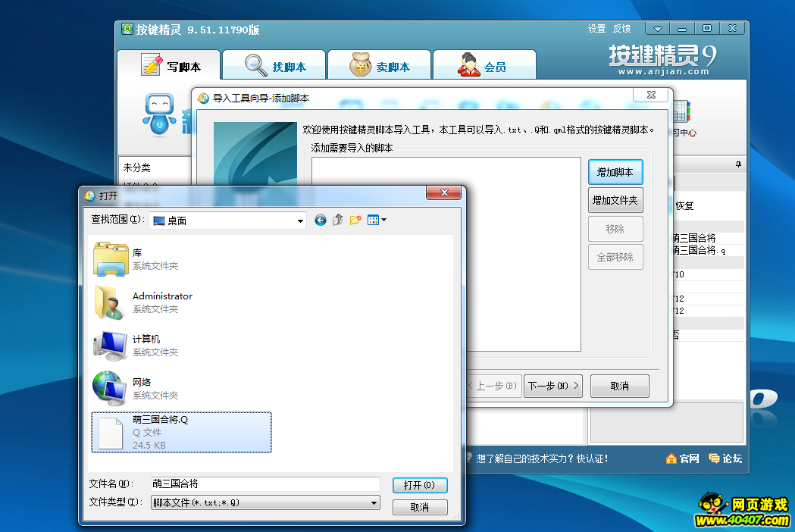Expand the 文件类型 file type dropdown
Image resolution: width=795 pixels, height=532 pixels.
tap(374, 502)
